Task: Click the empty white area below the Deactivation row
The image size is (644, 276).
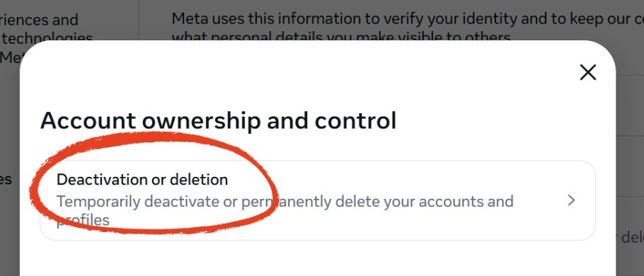Action: 318,259
